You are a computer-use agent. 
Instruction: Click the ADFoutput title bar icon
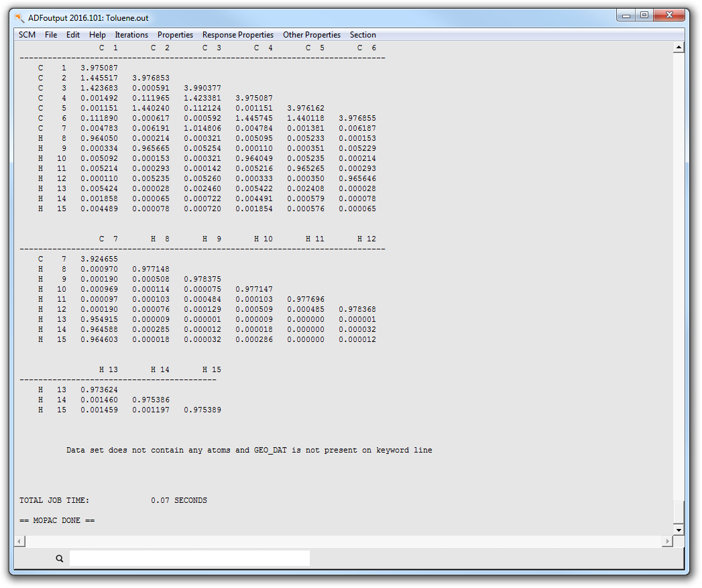click(x=19, y=18)
